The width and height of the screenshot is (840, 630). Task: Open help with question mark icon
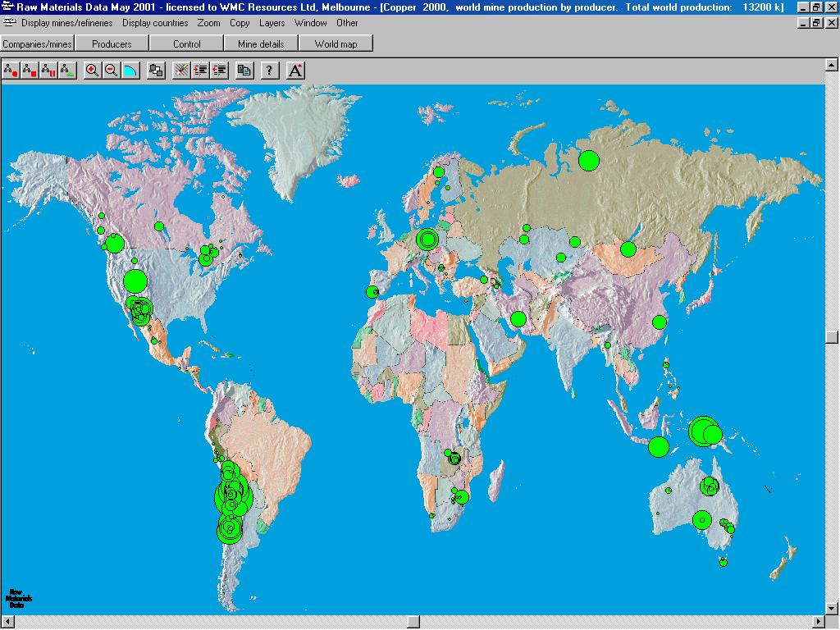pyautogui.click(x=269, y=71)
